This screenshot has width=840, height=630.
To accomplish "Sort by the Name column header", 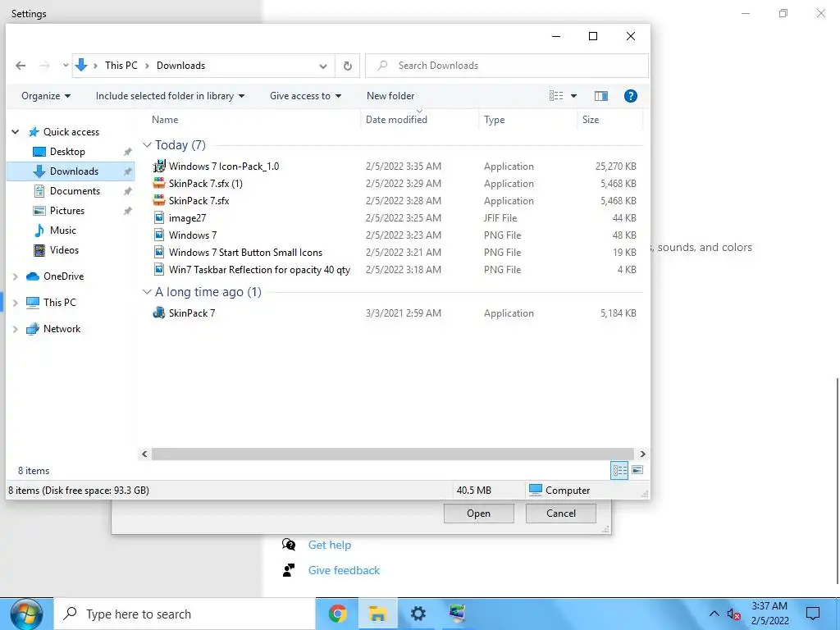I will pos(165,120).
